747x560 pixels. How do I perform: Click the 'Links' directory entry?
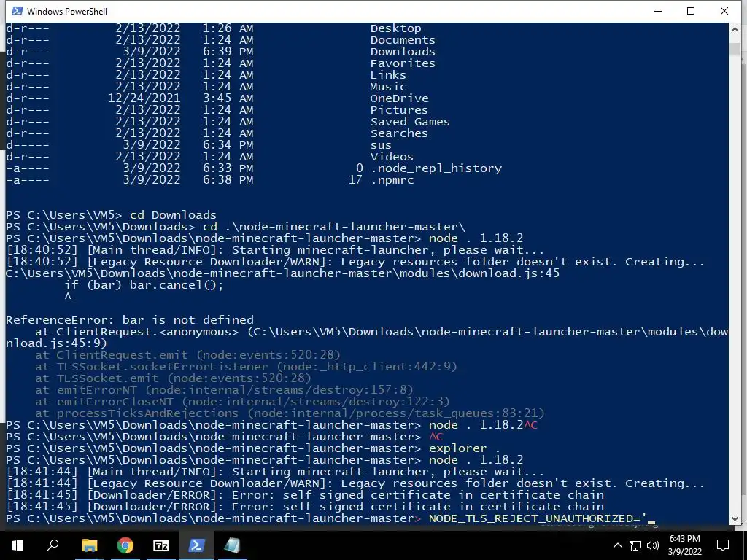388,75
